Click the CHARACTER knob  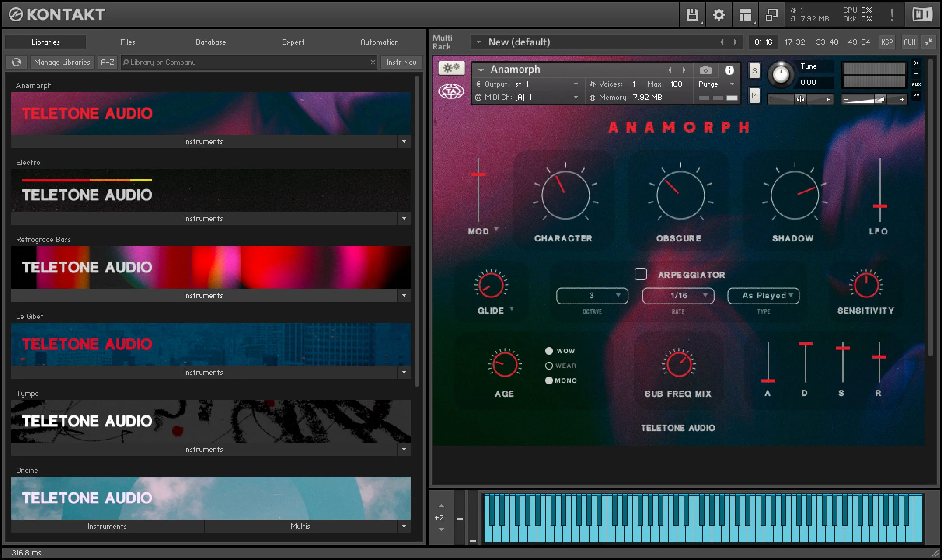565,195
